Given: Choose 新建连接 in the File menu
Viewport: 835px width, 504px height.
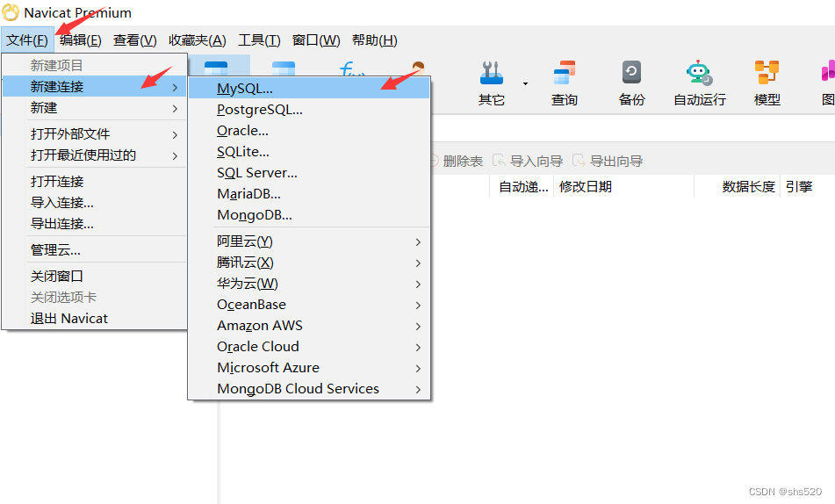Looking at the screenshot, I should [x=94, y=86].
